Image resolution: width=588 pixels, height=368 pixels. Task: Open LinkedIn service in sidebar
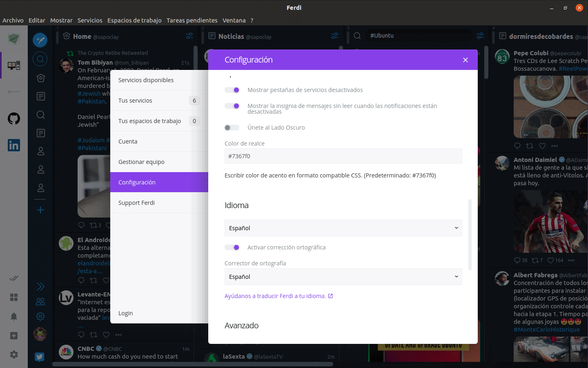(14, 145)
